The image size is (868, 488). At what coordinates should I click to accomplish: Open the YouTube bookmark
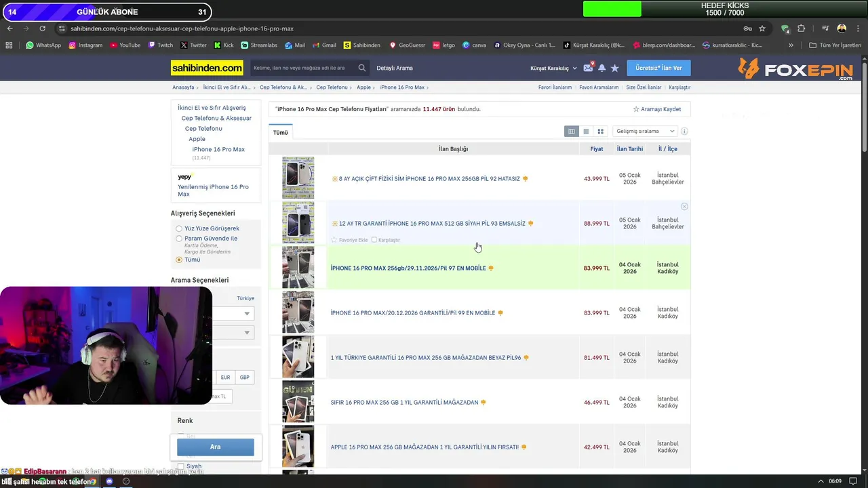pos(125,45)
